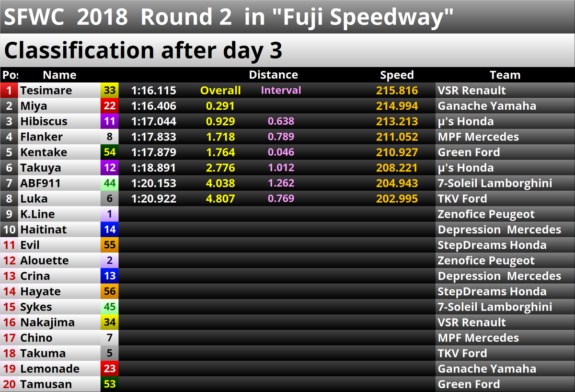Select the Overall label in yellow
Screen dimensions: 575x392
point(220,90)
